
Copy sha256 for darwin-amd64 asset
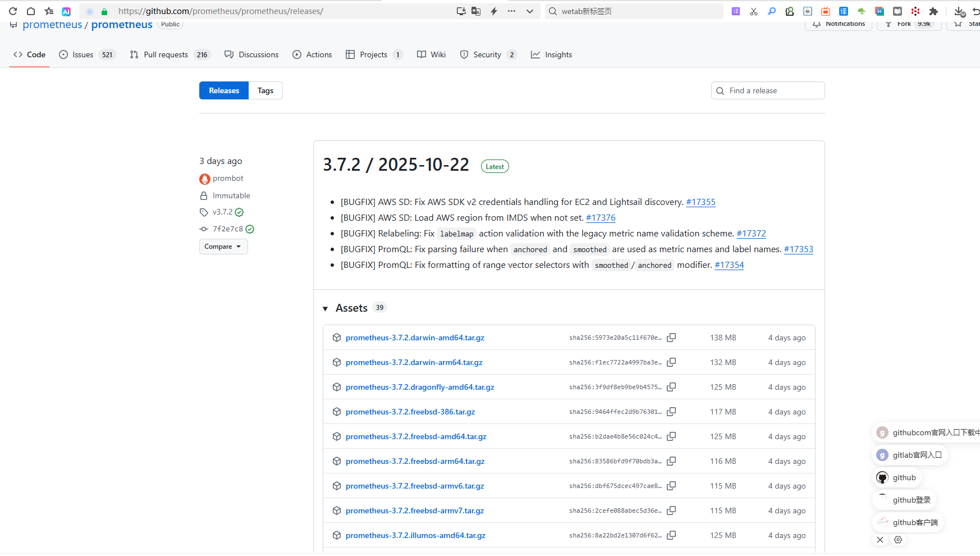pos(671,338)
